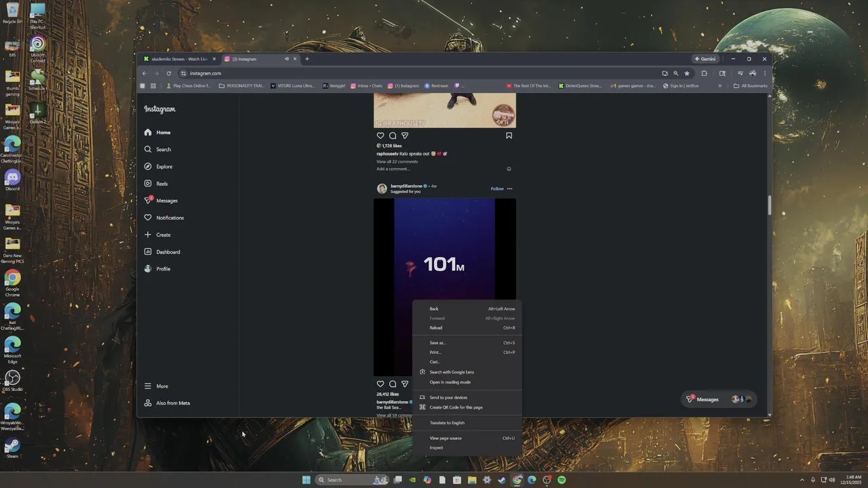Click the Gemini button in Chrome
Image resolution: width=868 pixels, height=488 pixels.
[x=705, y=59]
